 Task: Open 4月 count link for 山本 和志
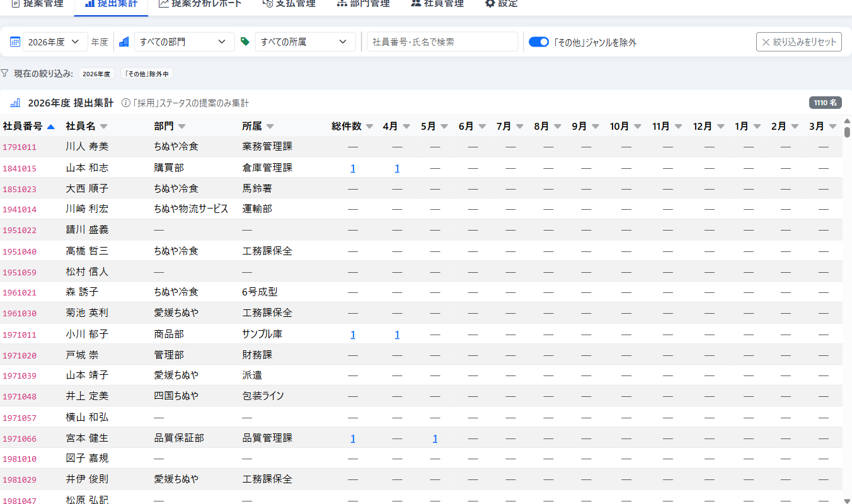coord(397,168)
